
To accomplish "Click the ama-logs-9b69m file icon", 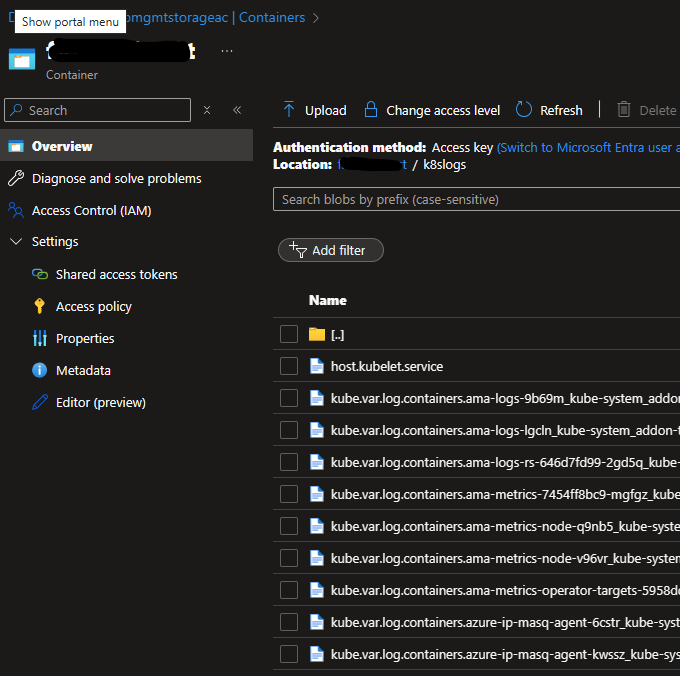I will click(317, 398).
